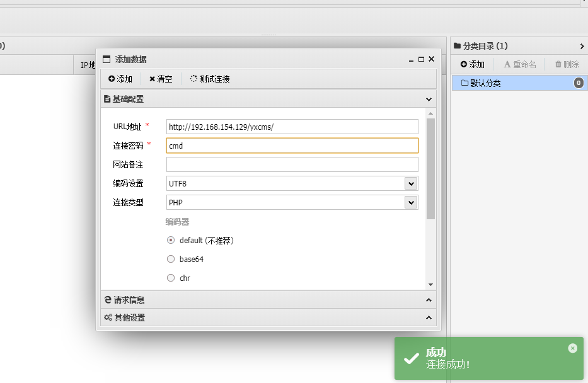Screen dimensions: 588x383
Task: Select the default (不推荐) encoder radio
Action: 171,240
